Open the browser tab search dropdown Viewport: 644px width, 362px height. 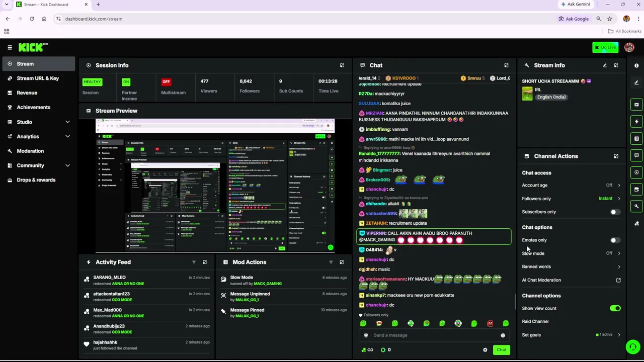pos(7,5)
